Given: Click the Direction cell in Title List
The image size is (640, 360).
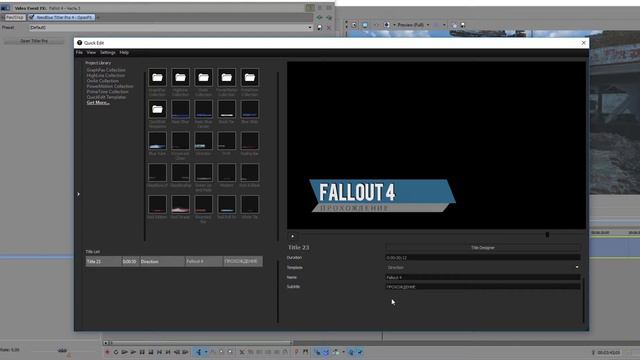Looking at the screenshot, I should tap(162, 261).
